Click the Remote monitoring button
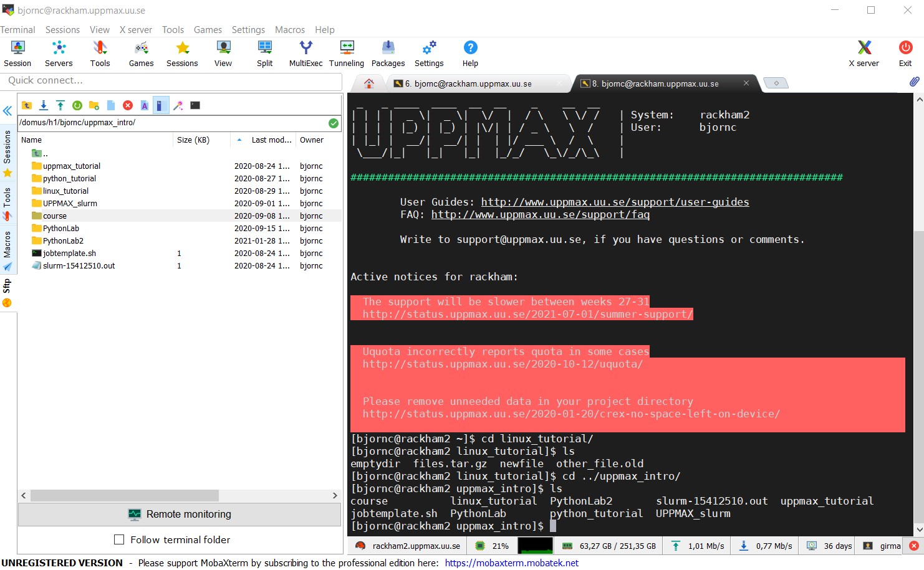The image size is (924, 570). [180, 514]
